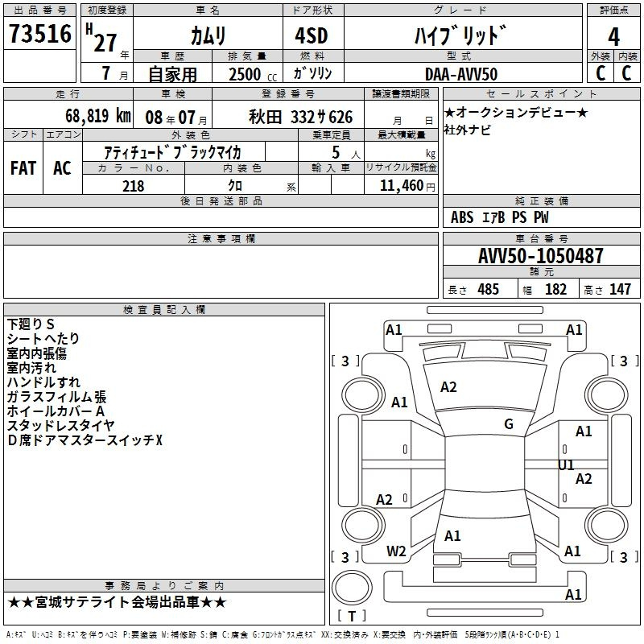Screen dimensions: 644x644
Task: Click the top-left [3] tire tread marker
Action: [x=345, y=361]
